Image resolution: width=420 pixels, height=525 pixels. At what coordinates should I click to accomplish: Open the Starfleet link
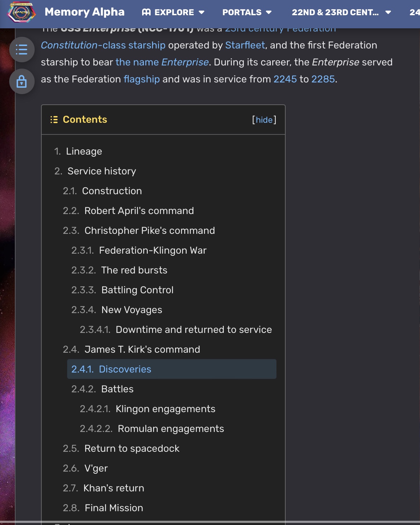tap(245, 45)
